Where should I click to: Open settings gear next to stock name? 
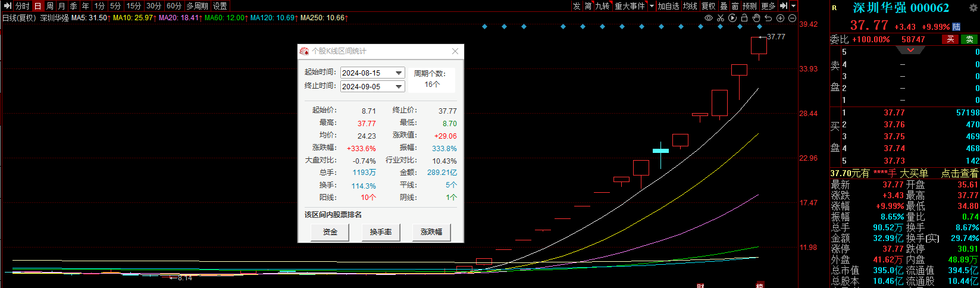973,8
